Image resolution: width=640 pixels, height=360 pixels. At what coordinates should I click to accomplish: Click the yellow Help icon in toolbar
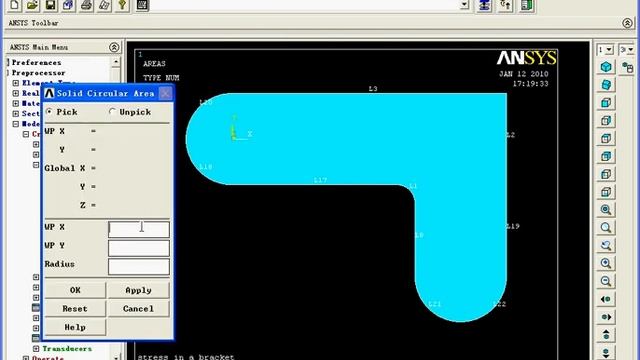click(122, 5)
